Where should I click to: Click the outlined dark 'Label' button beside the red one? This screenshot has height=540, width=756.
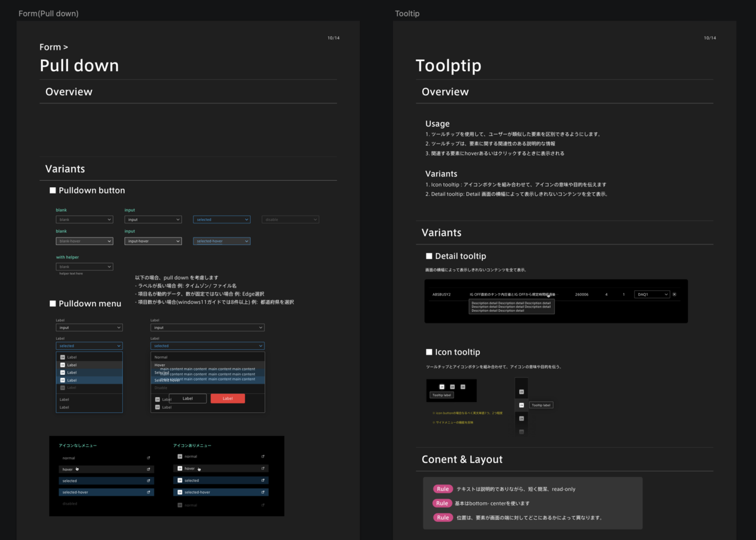tap(188, 398)
